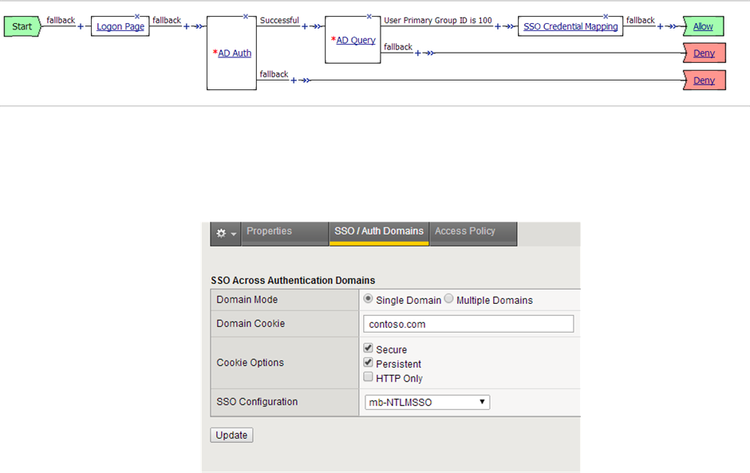Uncheck the Secure cookie option
The width and height of the screenshot is (750, 473).
pos(369,349)
